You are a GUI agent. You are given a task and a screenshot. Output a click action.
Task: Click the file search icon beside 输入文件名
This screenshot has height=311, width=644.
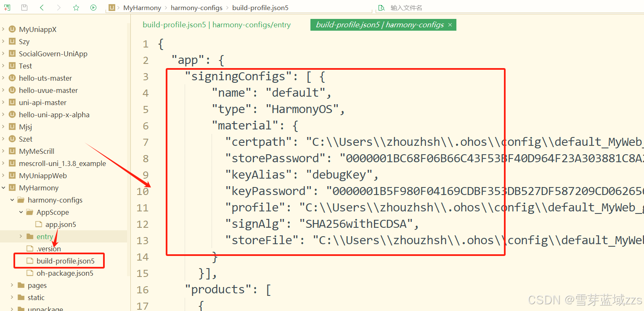(381, 8)
